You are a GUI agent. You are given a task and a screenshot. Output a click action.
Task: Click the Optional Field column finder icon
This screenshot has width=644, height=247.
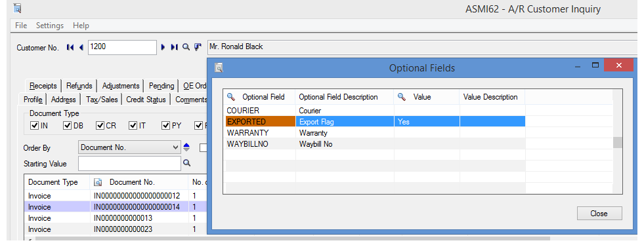pyautogui.click(x=231, y=97)
